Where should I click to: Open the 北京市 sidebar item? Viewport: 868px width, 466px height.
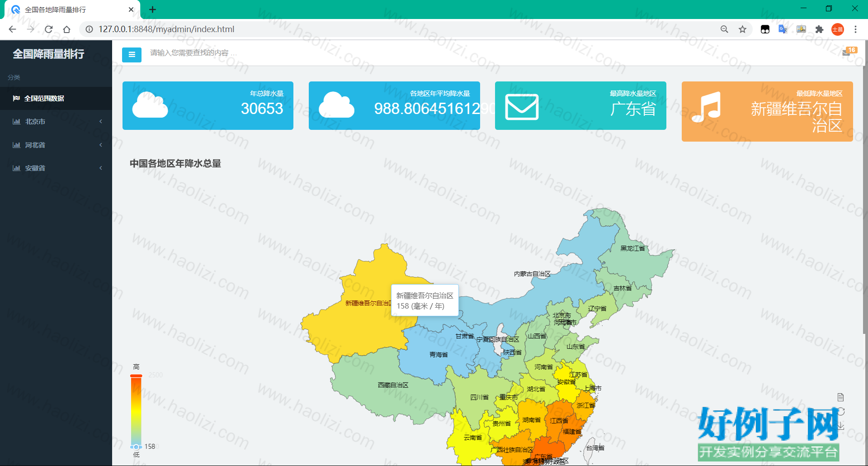[56, 121]
